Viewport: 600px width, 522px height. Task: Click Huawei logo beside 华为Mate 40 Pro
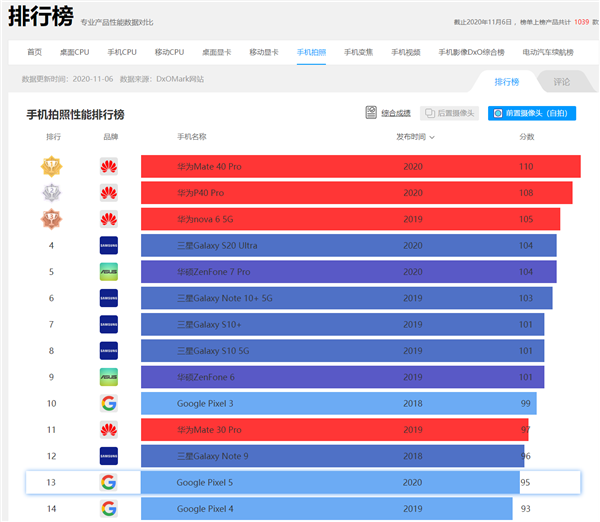pos(109,166)
